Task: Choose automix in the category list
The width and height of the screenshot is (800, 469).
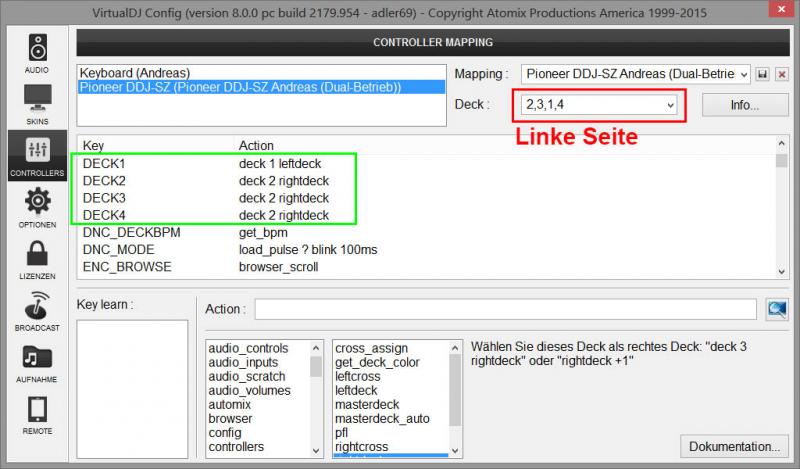Action: coord(230,405)
